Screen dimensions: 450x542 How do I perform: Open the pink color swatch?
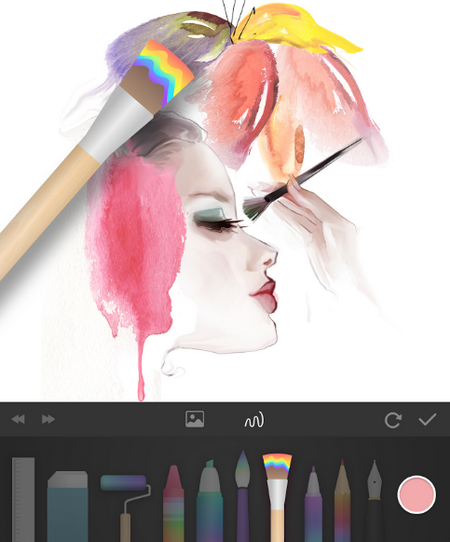click(416, 494)
